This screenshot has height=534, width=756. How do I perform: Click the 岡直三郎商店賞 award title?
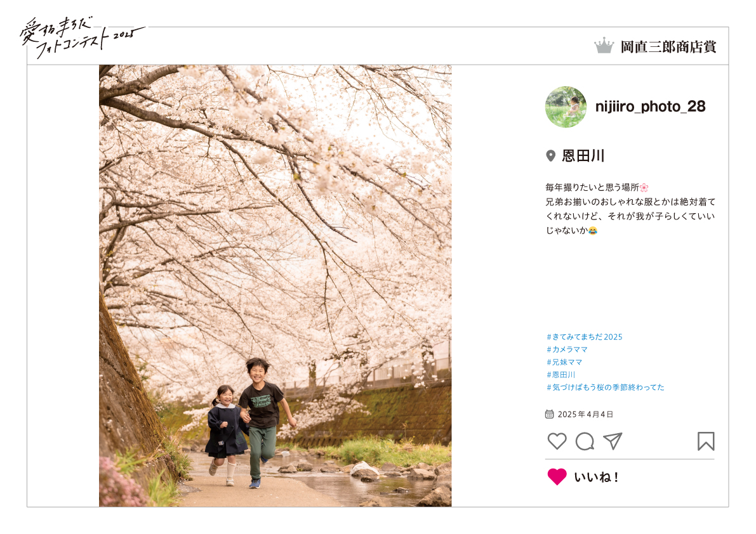click(x=669, y=47)
